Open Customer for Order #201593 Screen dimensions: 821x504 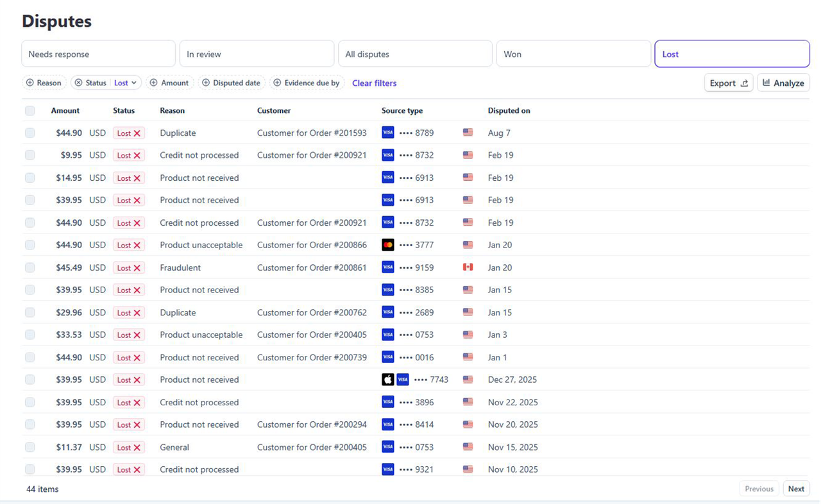coord(312,133)
